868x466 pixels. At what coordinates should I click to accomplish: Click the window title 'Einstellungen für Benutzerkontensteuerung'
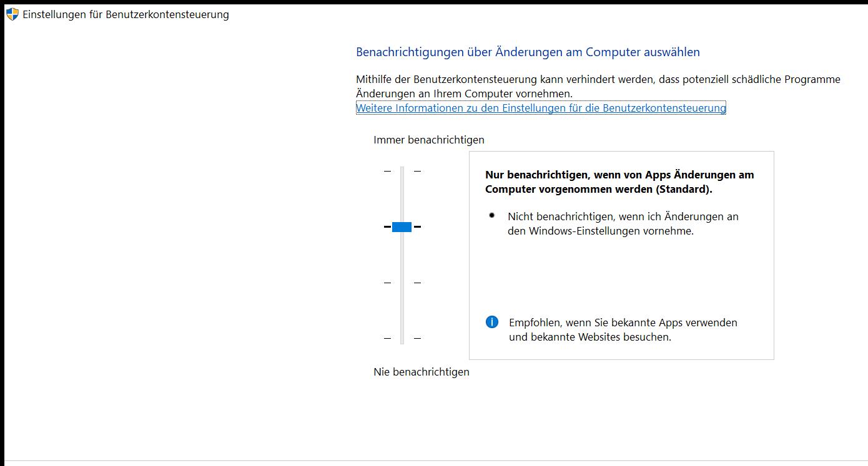pos(126,14)
